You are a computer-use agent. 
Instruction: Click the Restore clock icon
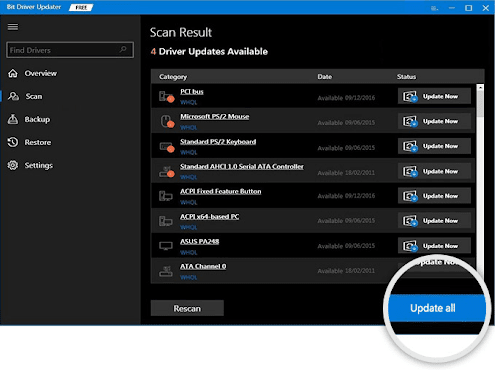[13, 142]
